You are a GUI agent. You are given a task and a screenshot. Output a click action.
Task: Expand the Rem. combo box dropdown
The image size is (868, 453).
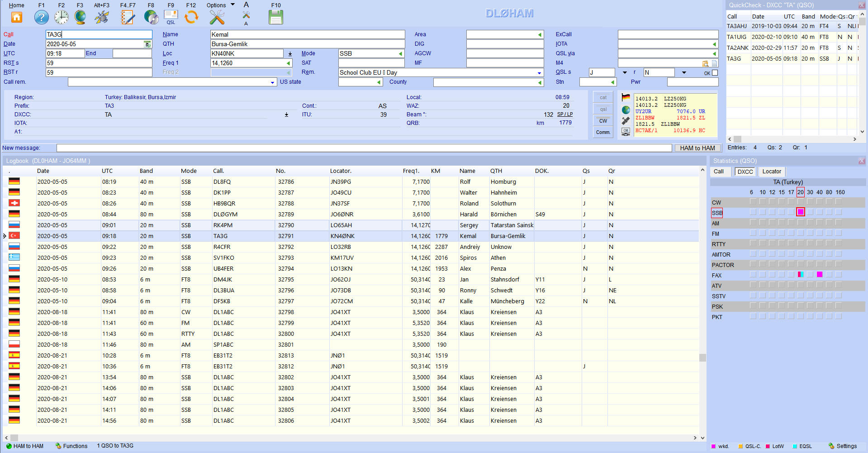click(539, 73)
